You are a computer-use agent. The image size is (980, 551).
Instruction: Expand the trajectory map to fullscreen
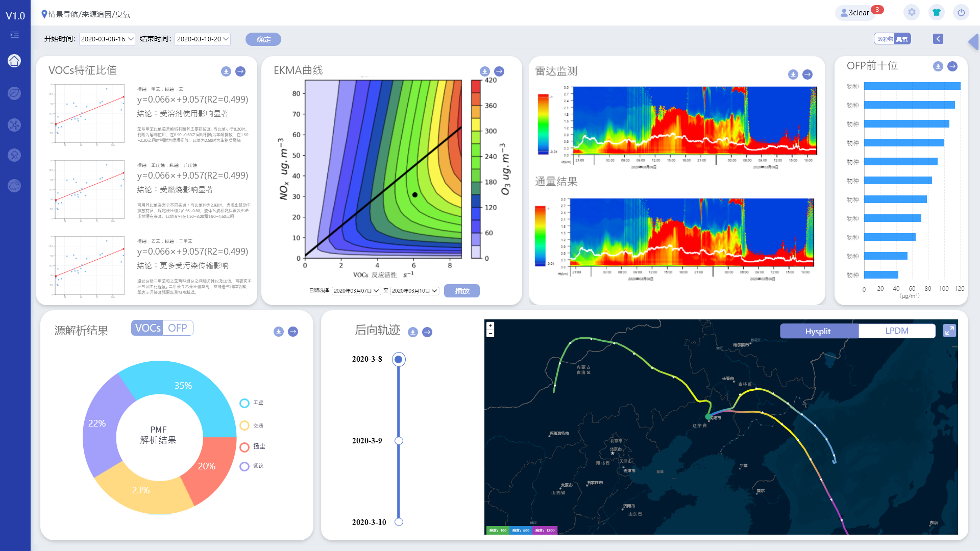click(x=949, y=331)
